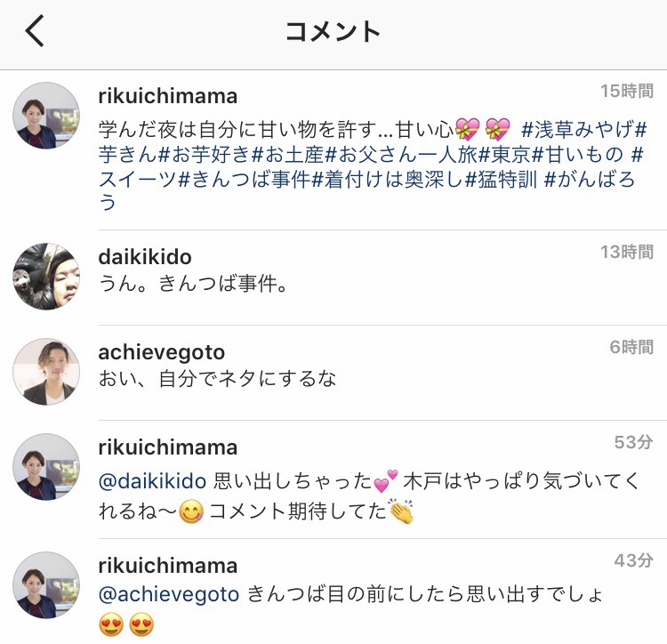Open the #きんつば事件 hashtag

click(x=245, y=179)
